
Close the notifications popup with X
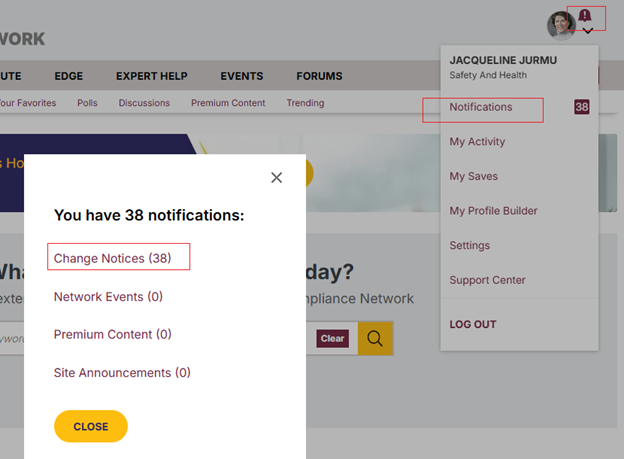pyautogui.click(x=277, y=177)
